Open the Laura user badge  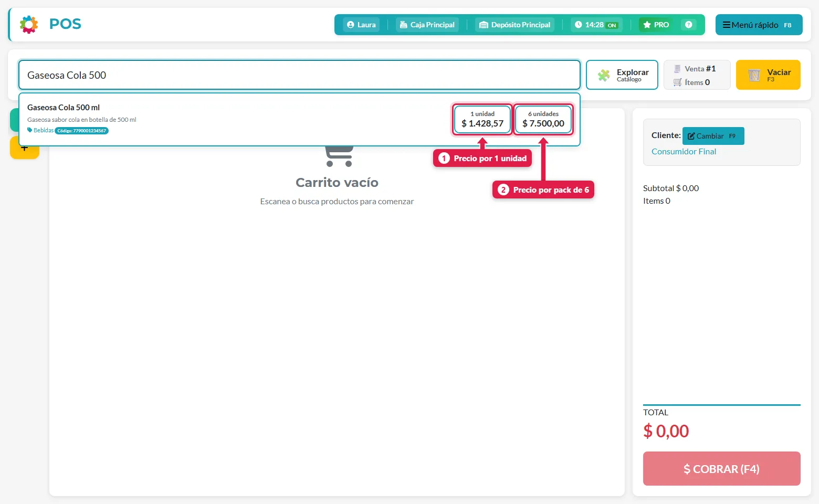point(361,25)
